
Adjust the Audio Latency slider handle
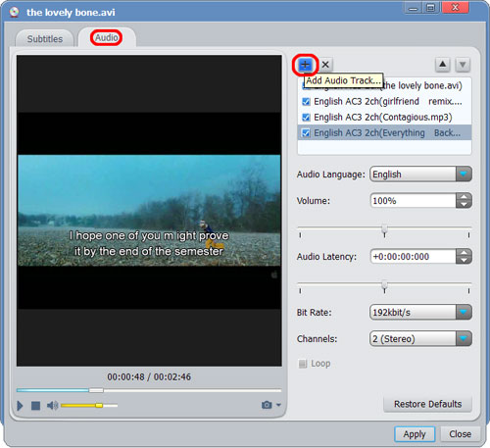(x=384, y=285)
